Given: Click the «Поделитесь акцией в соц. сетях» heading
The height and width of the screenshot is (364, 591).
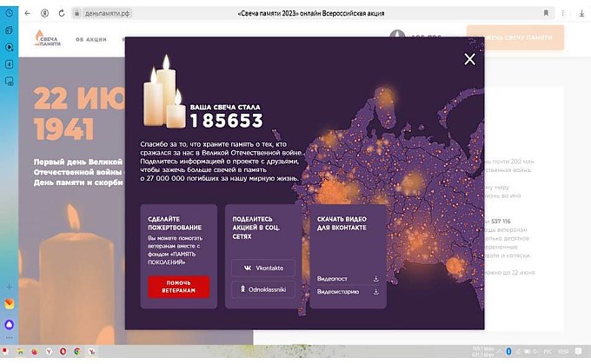Looking at the screenshot, I should click(256, 228).
